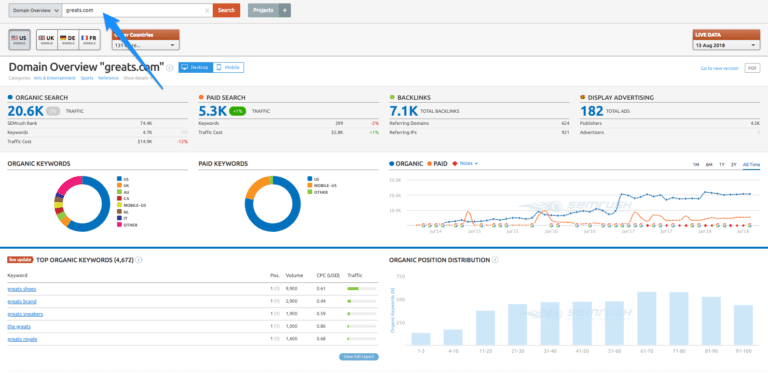The width and height of the screenshot is (768, 373).
Task: Click the 91-100 position bar
Action: point(743,325)
